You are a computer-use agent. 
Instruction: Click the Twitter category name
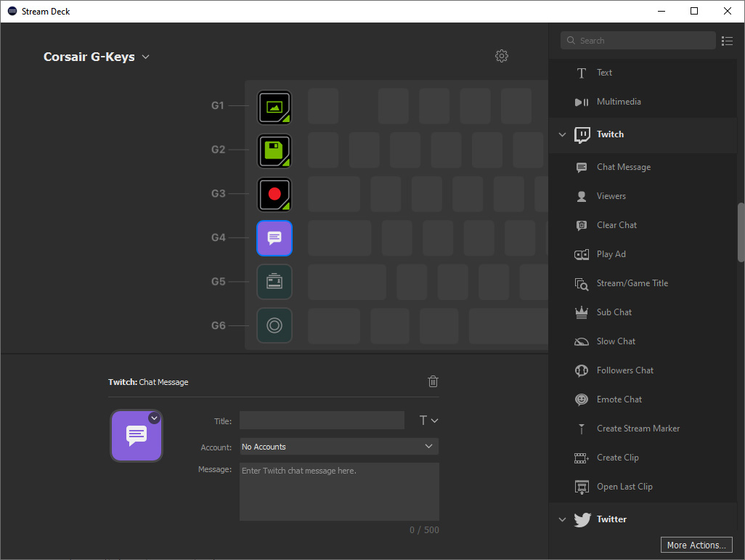click(x=611, y=519)
